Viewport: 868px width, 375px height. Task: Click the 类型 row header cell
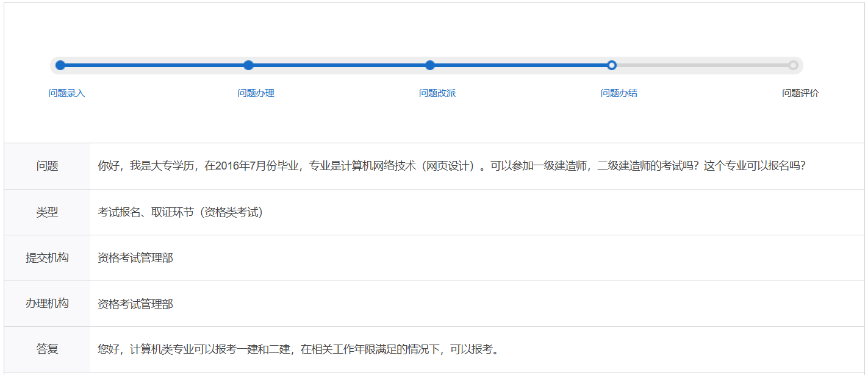(x=47, y=212)
